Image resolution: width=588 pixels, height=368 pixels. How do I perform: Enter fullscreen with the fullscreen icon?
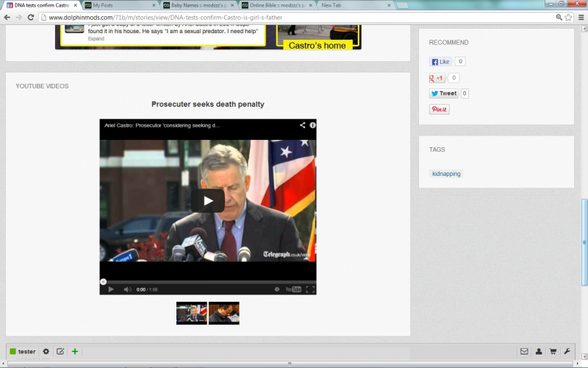(310, 289)
